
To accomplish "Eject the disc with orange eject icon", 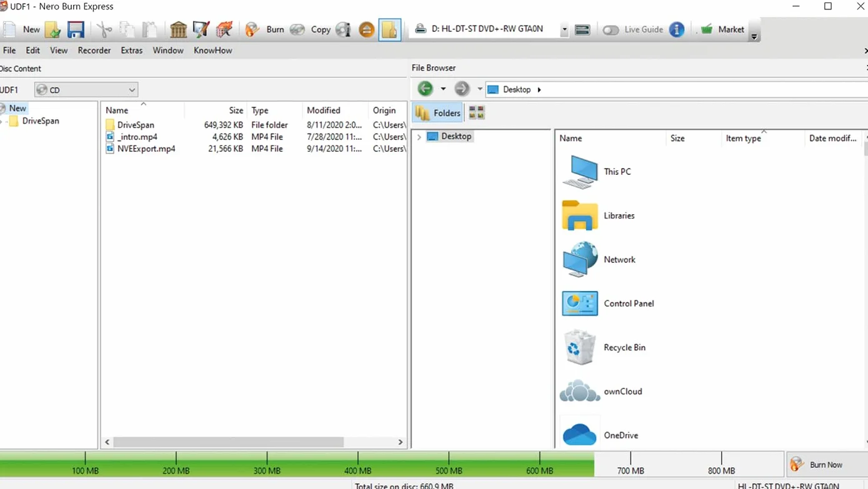I will pos(367,29).
